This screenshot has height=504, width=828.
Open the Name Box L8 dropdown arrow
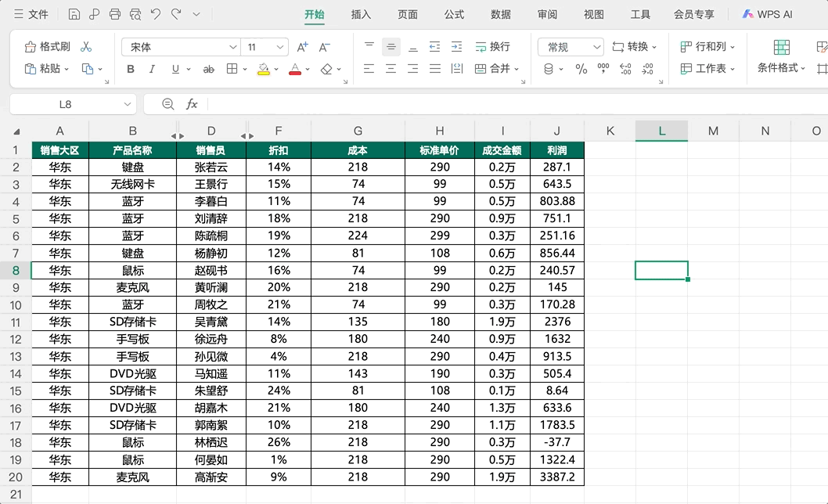point(128,104)
